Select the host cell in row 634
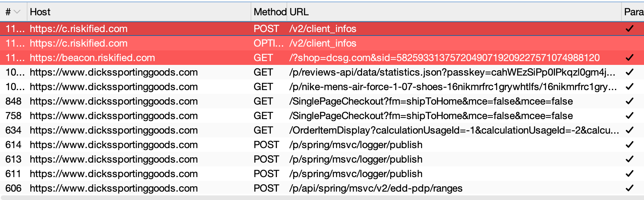 tap(114, 130)
